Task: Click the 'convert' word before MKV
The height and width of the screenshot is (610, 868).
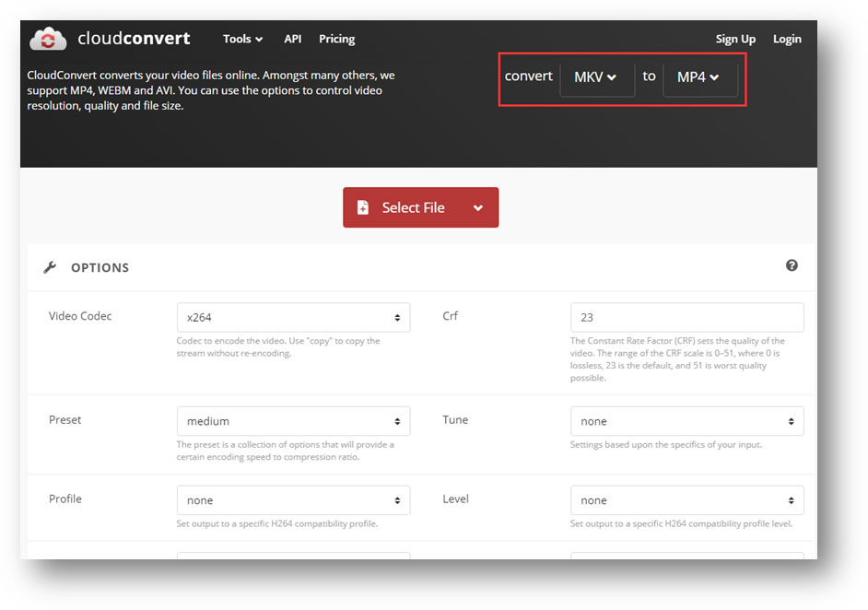Action: click(528, 76)
